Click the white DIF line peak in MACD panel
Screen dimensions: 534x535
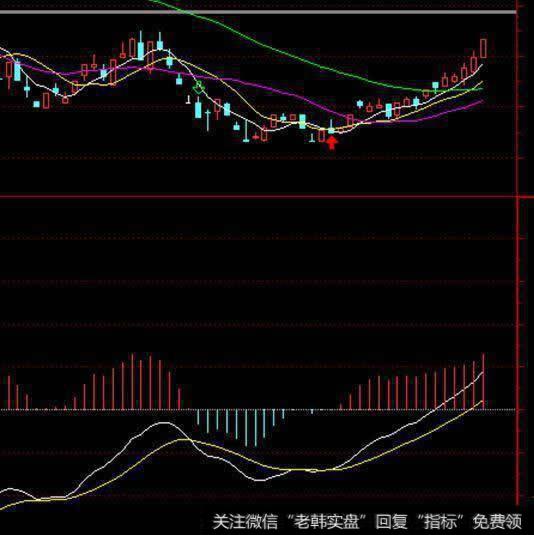point(164,423)
